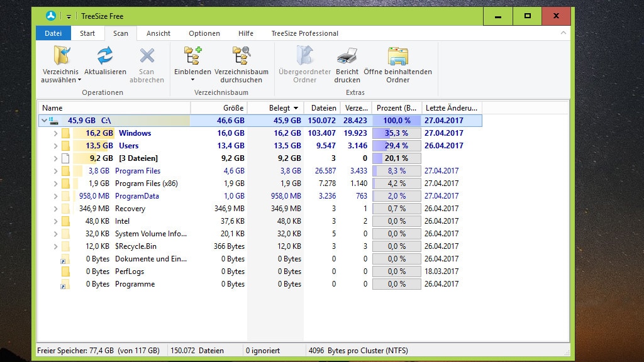644x362 pixels.
Task: Open Verzeichnis auswählen dropdown arrow
Action: pyautogui.click(x=80, y=80)
